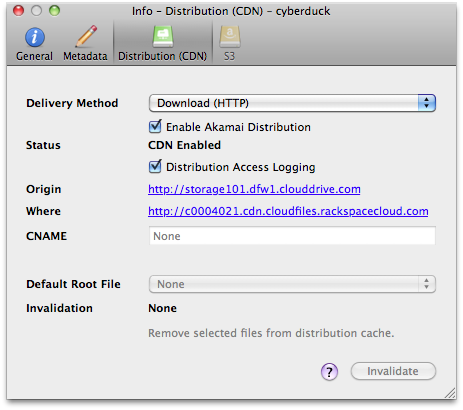Open the c0004021.cdn.cloudfiles.rackspacecloud.com link
The width and height of the screenshot is (463, 410).
click(288, 211)
